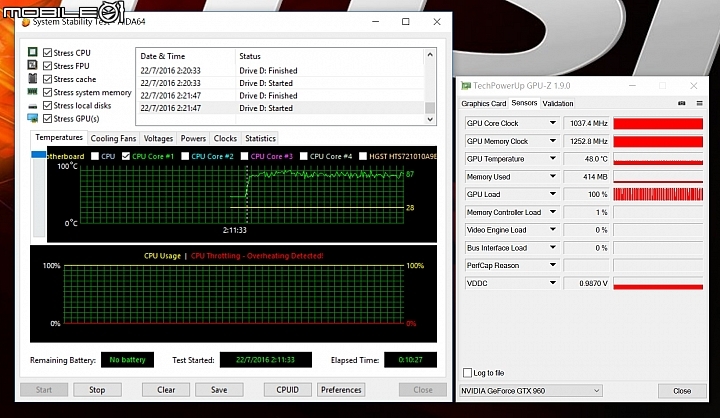Image resolution: width=720 pixels, height=418 pixels.
Task: Switch to the Cooling Fans tab
Action: (x=113, y=138)
